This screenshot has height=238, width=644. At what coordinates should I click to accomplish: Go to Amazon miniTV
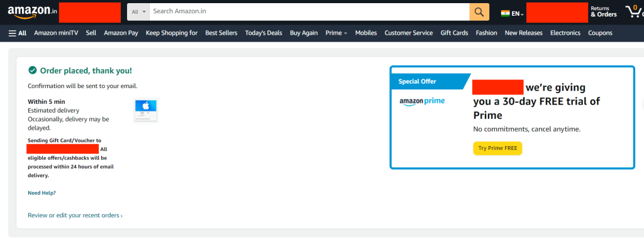click(x=56, y=33)
